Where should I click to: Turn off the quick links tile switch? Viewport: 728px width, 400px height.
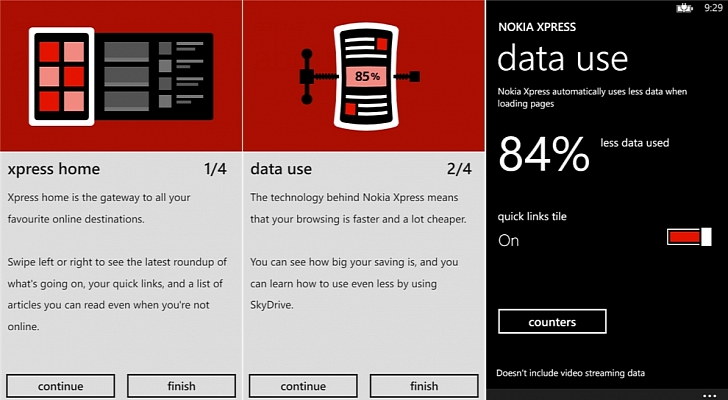coord(689,237)
